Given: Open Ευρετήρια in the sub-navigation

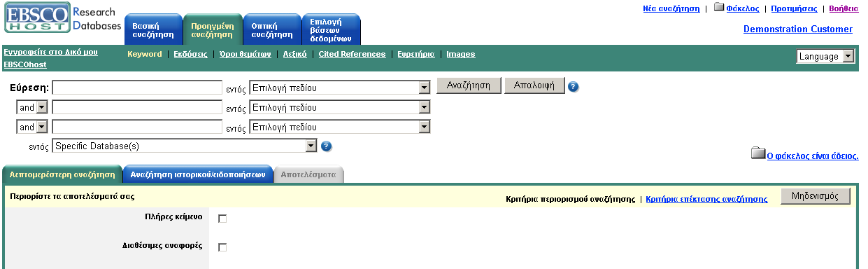Looking at the screenshot, I should [416, 54].
